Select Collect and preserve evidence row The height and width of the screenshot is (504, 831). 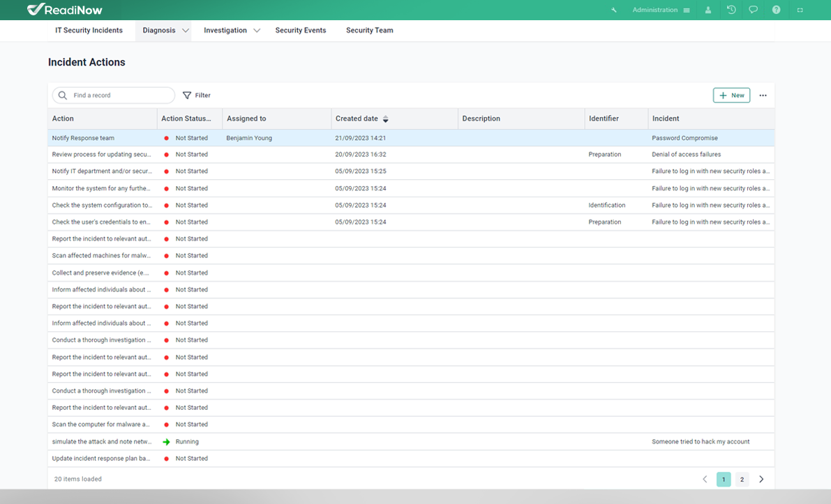click(x=411, y=273)
